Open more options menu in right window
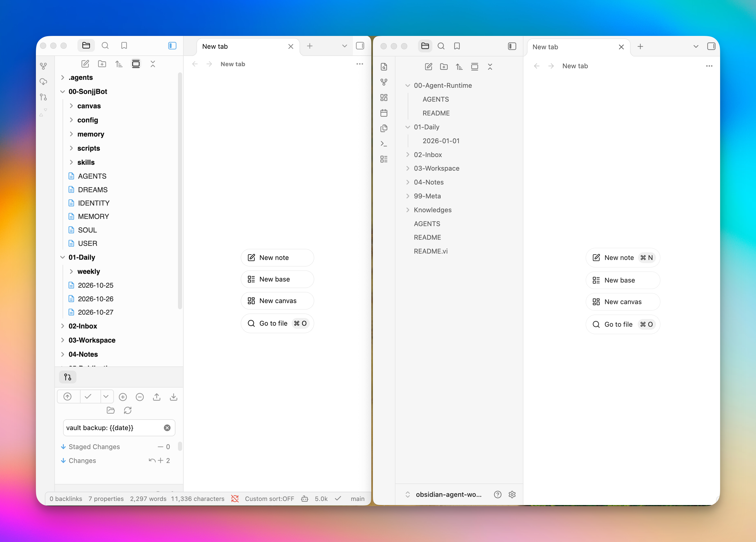The height and width of the screenshot is (542, 756). (x=709, y=66)
